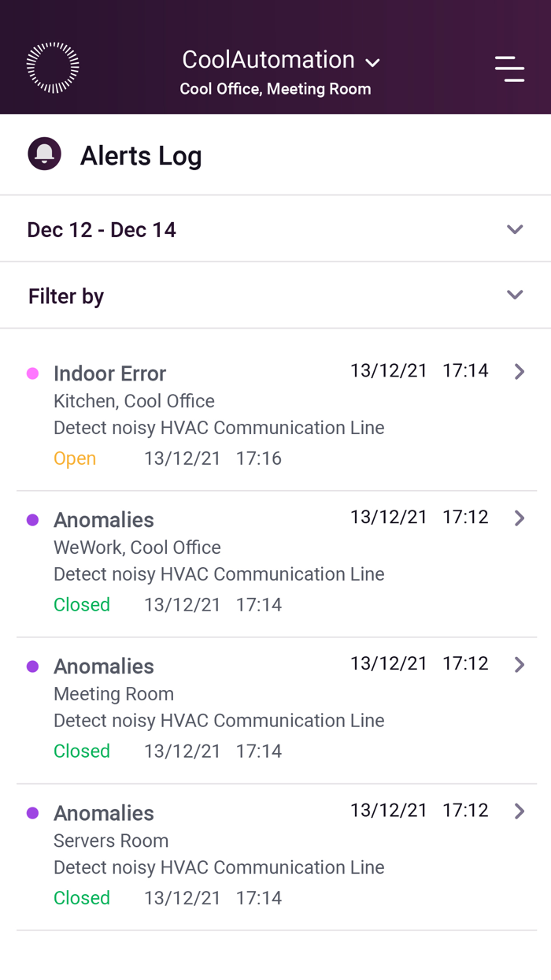Click the Cool Office, Meeting Room subtitle

(275, 89)
